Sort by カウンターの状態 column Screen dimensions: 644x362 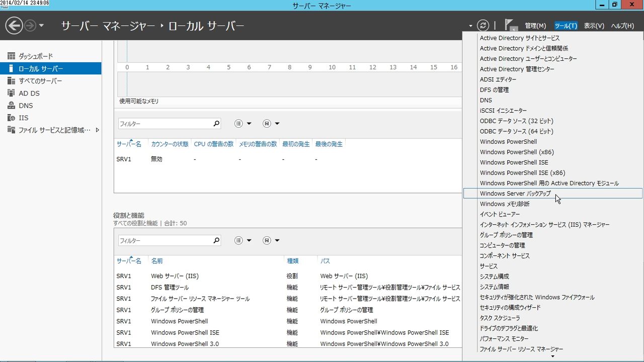click(x=170, y=144)
